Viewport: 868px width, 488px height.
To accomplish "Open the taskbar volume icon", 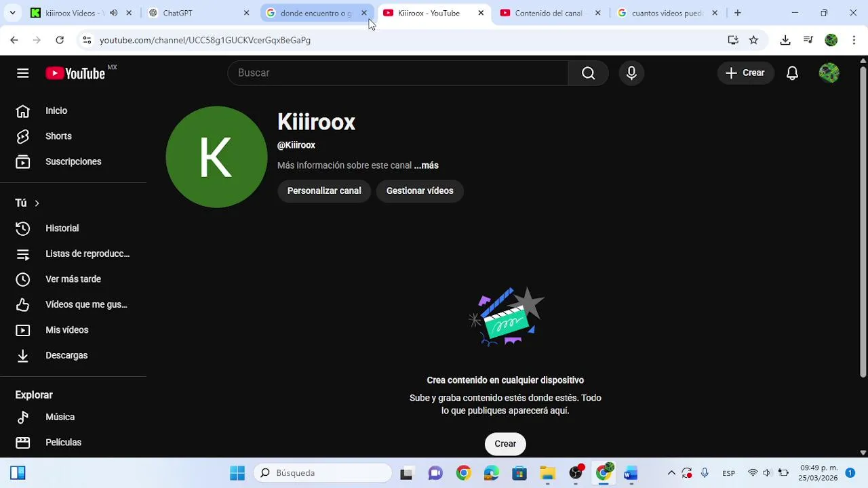I will click(767, 473).
